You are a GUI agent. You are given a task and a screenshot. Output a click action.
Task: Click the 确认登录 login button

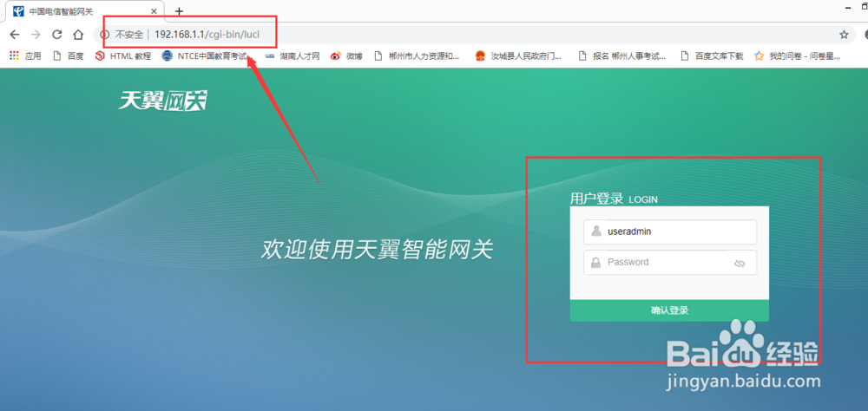click(x=669, y=310)
